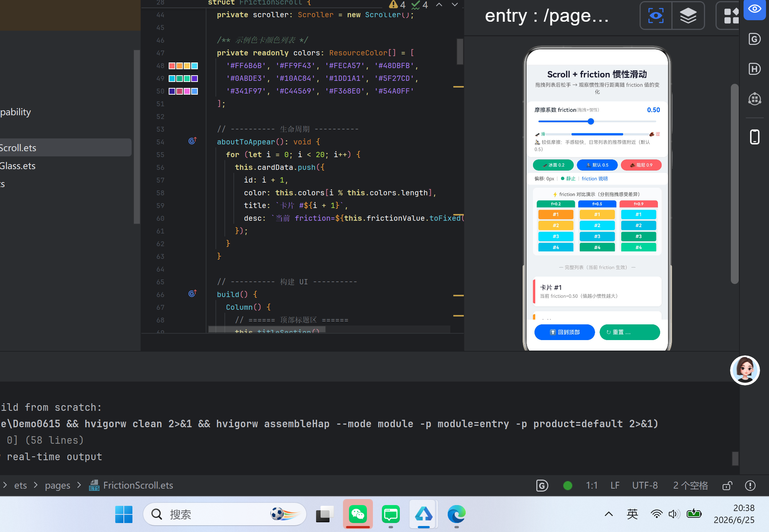Jump to next highlighted problem arrow
This screenshot has width=769, height=532.
[x=454, y=5]
